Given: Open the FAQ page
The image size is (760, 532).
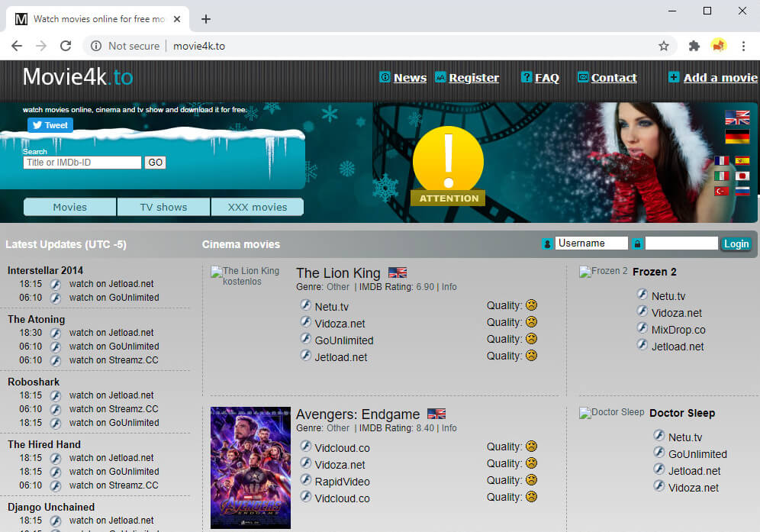Looking at the screenshot, I should [x=547, y=78].
